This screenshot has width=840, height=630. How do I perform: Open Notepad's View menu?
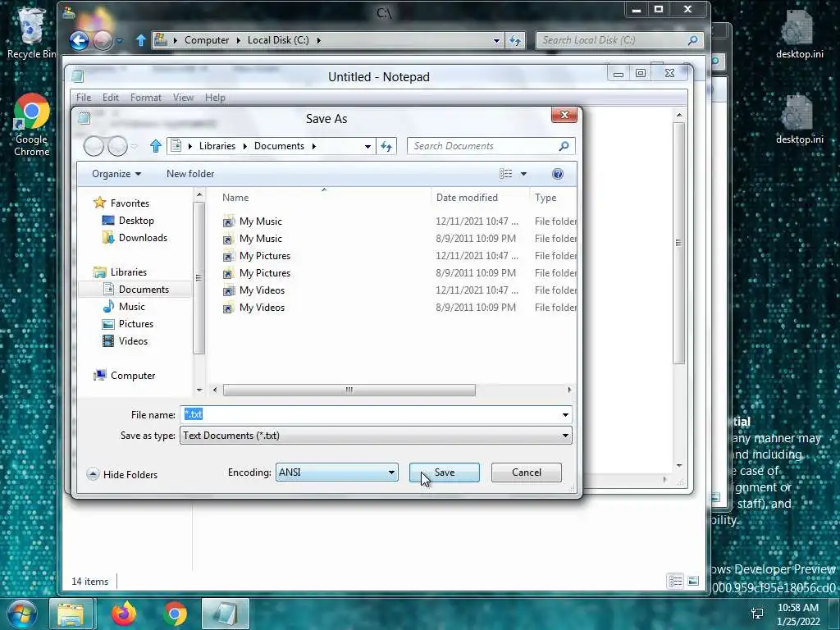(183, 98)
